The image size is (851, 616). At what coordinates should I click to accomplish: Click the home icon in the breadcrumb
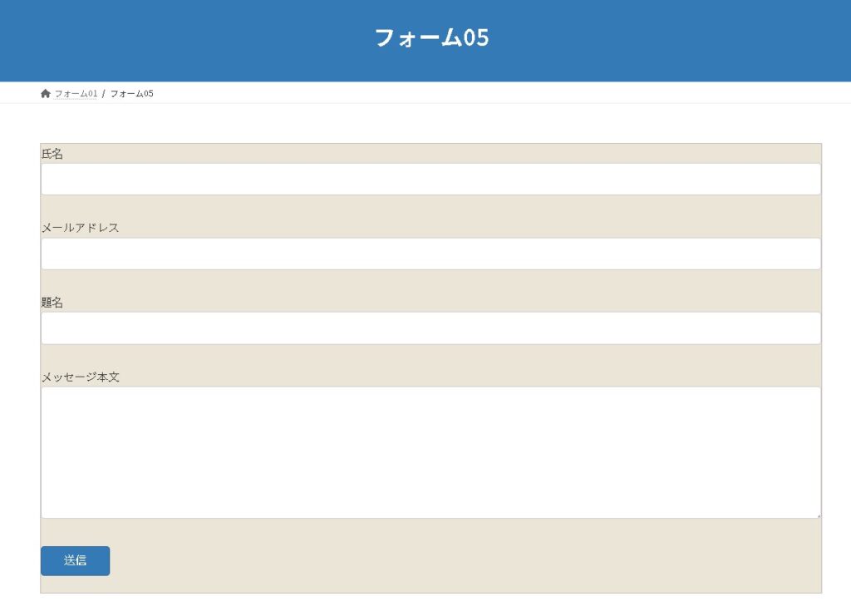46,93
